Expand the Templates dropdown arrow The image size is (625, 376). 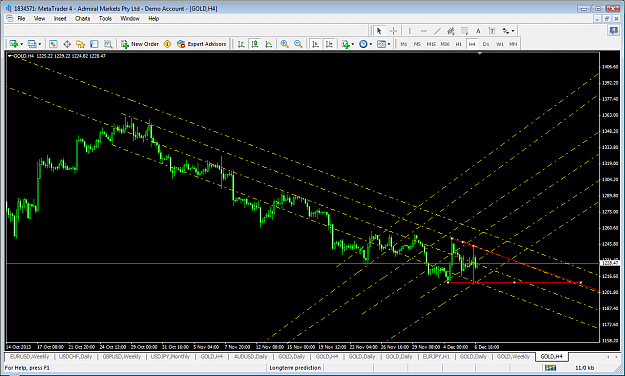pos(389,44)
